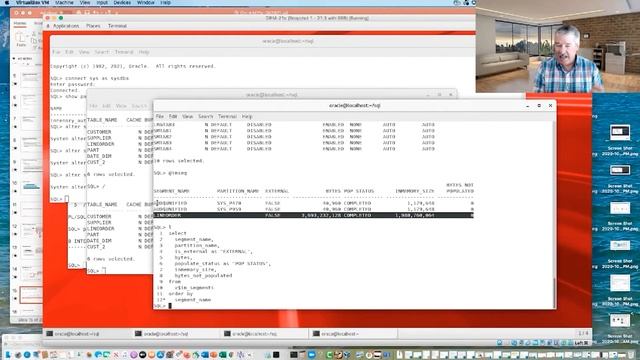Click the 'SQL> @imseg' command line

click(170, 173)
